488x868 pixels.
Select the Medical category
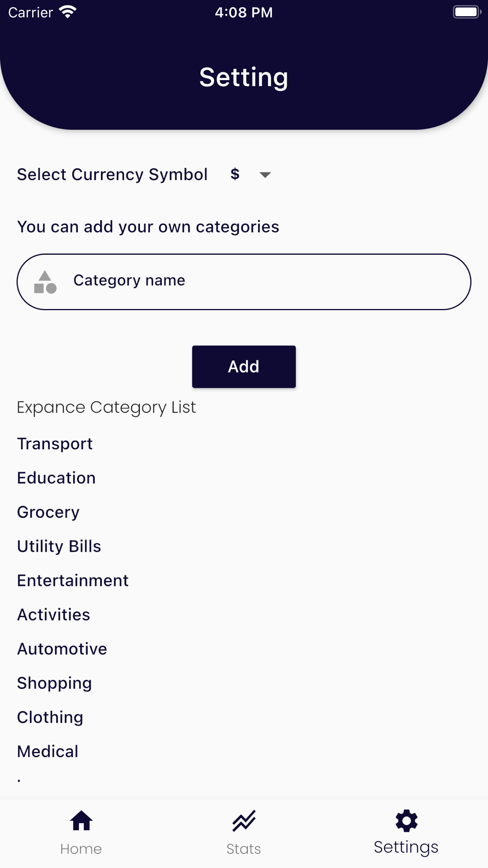pos(48,751)
